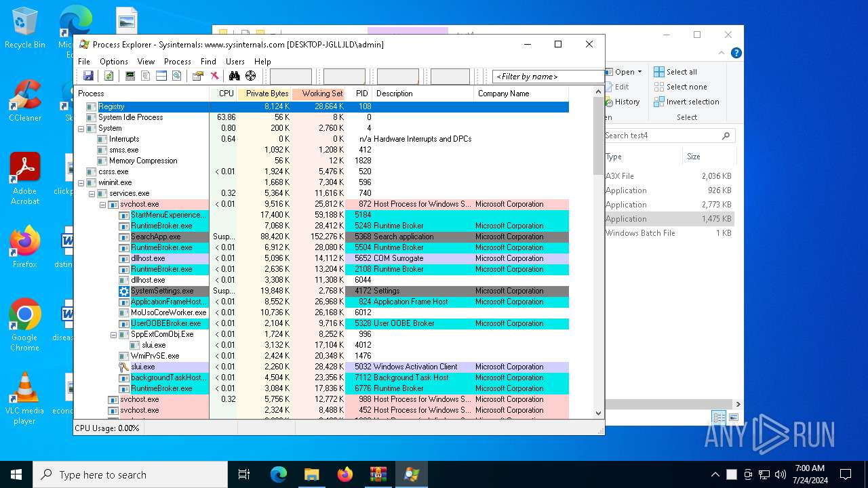Switch Explorer to large icons view
This screenshot has height=488, width=868.
click(732, 418)
